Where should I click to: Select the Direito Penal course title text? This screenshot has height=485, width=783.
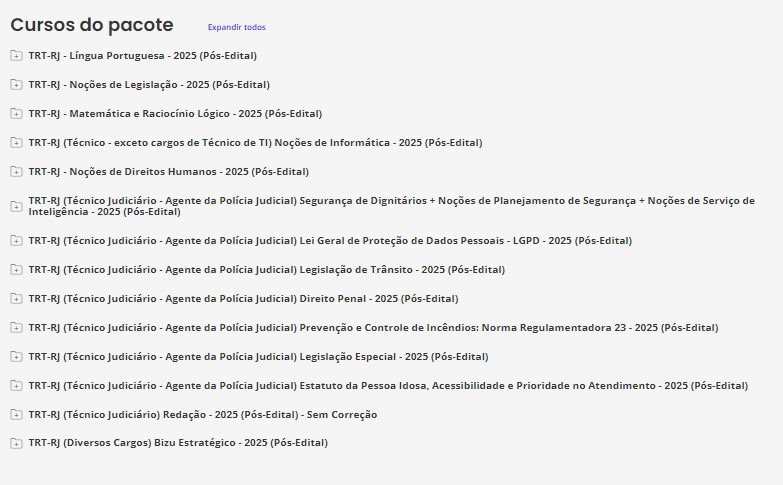(x=243, y=299)
